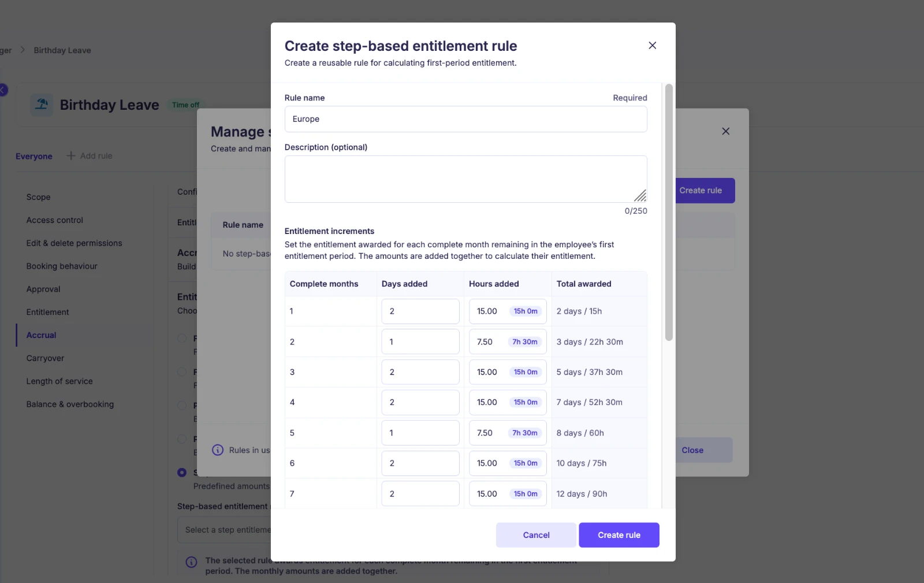Click the Rule name input containing Europe
Viewport: 924px width, 583px height.
[465, 119]
